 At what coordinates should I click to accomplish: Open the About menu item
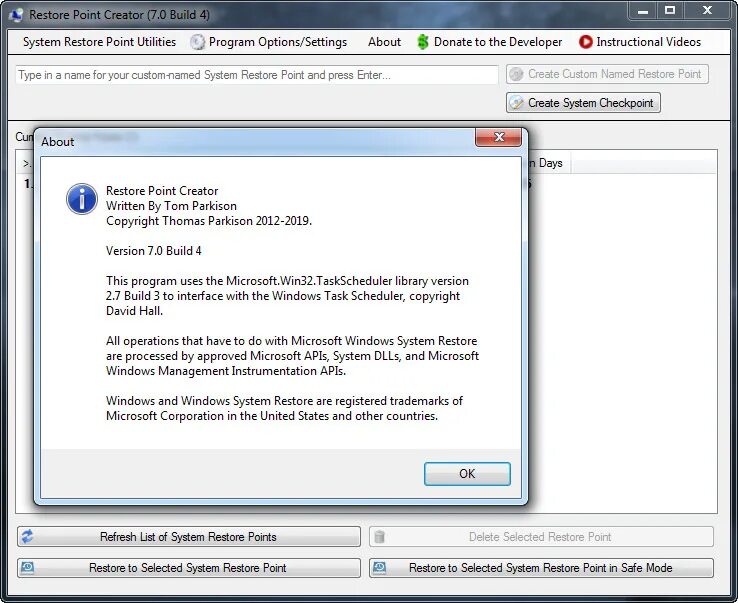384,42
